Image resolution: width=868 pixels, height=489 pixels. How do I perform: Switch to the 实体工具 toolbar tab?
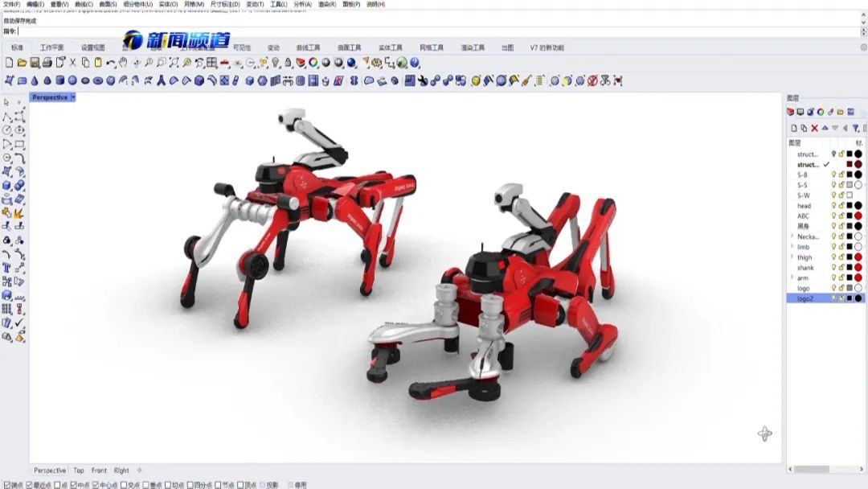coord(391,47)
